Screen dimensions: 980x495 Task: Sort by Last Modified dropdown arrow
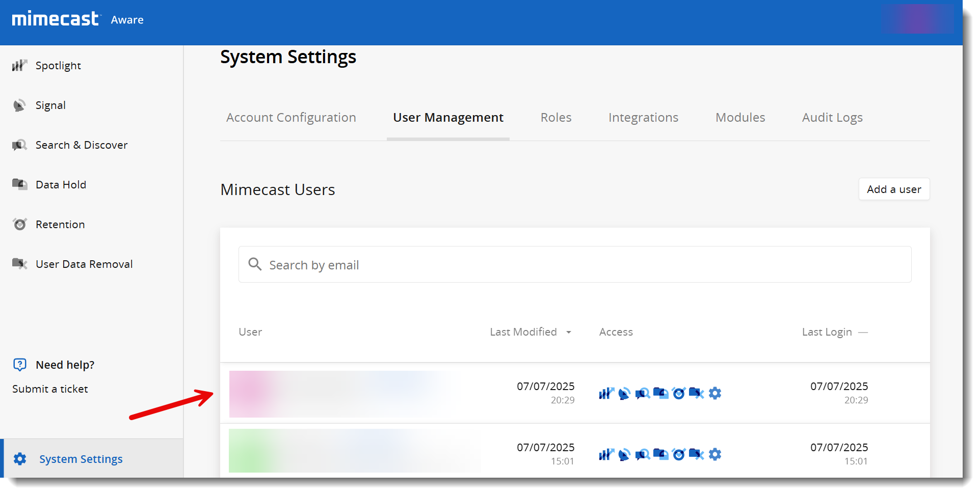[569, 332]
